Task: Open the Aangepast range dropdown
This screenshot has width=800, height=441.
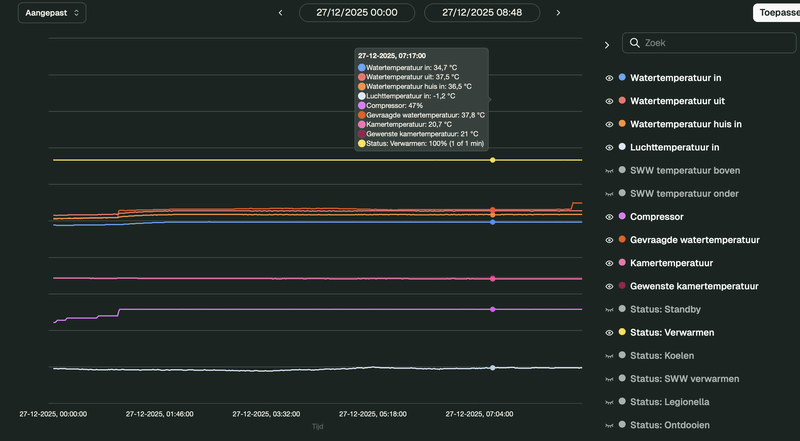Action: 51,13
